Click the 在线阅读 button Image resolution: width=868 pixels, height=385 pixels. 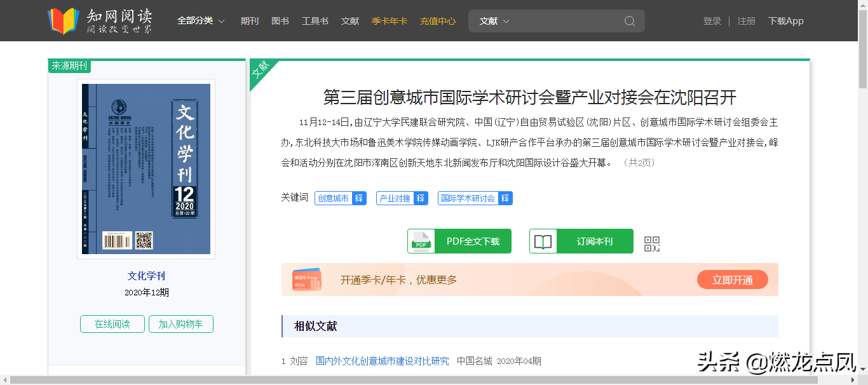[x=112, y=323]
